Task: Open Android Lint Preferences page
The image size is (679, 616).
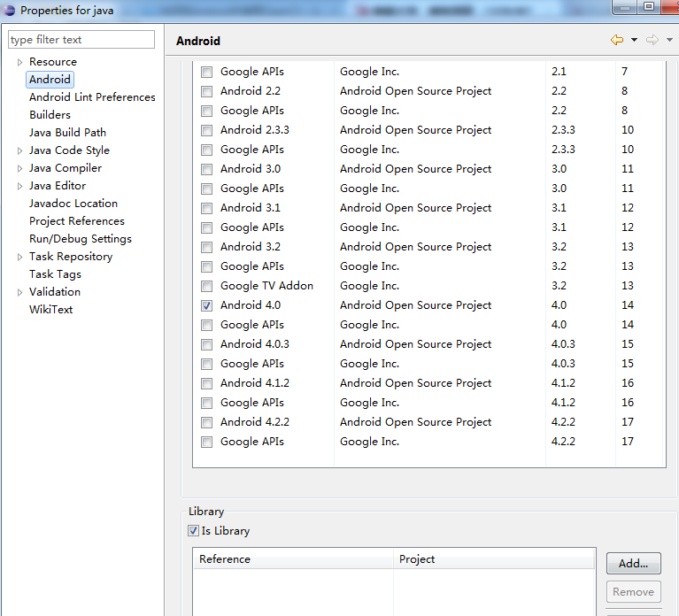Action: click(92, 97)
